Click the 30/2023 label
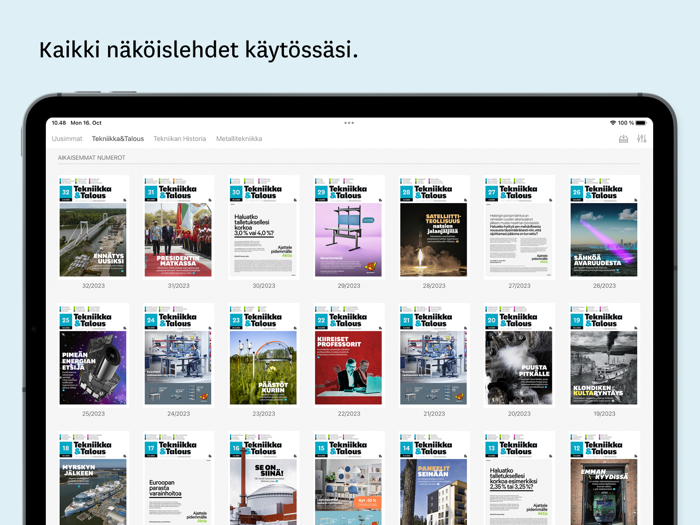This screenshot has width=700, height=525. [x=264, y=286]
